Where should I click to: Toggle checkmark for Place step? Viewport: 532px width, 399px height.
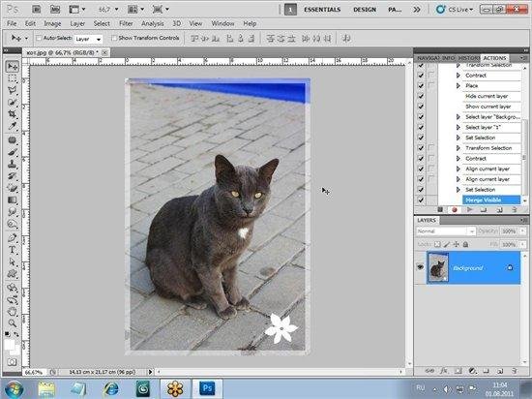pos(421,85)
